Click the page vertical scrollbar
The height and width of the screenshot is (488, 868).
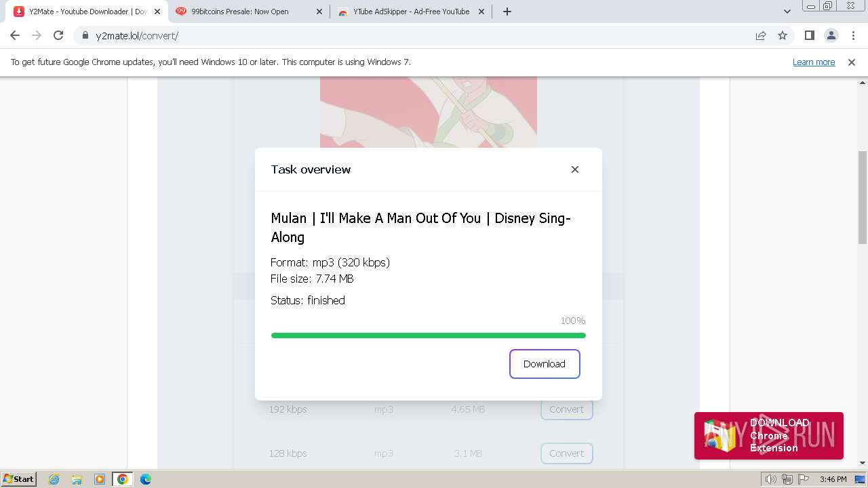click(863, 197)
